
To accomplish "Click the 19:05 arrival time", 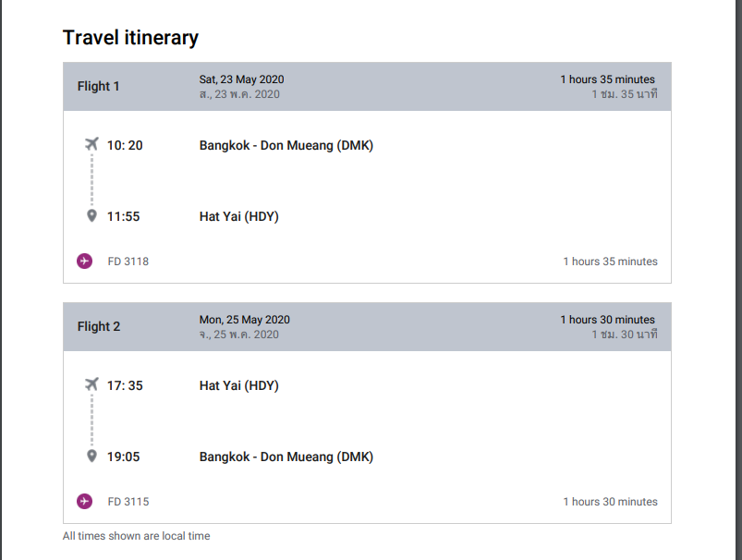I will click(x=125, y=457).
